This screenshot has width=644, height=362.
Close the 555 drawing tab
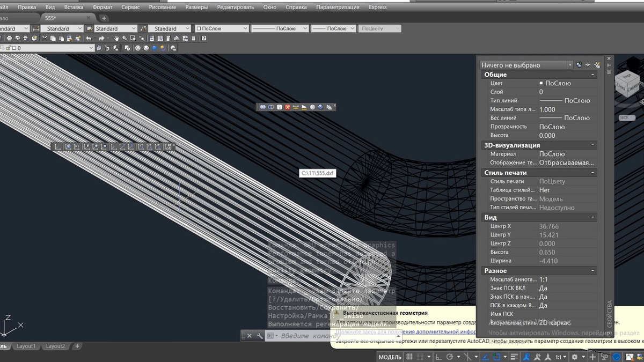pyautogui.click(x=89, y=18)
